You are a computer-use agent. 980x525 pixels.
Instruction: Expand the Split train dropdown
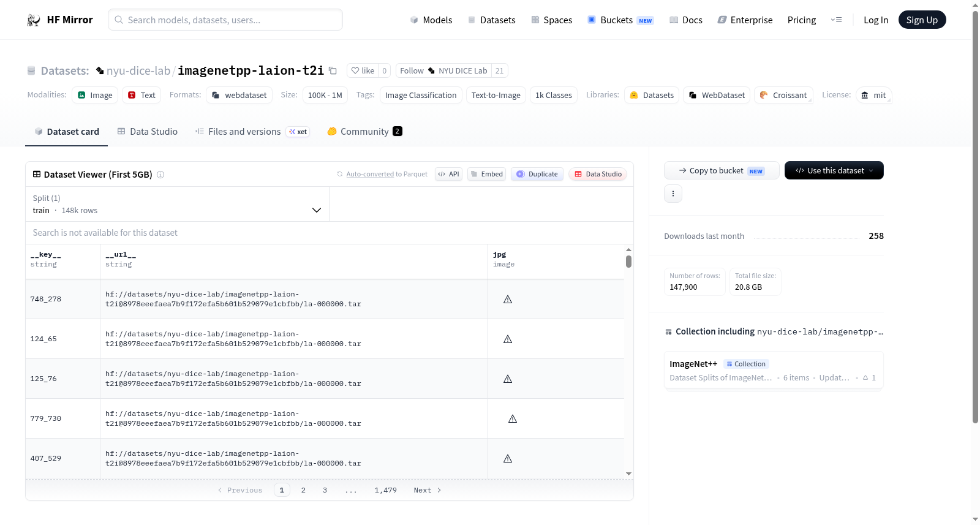click(x=178, y=204)
